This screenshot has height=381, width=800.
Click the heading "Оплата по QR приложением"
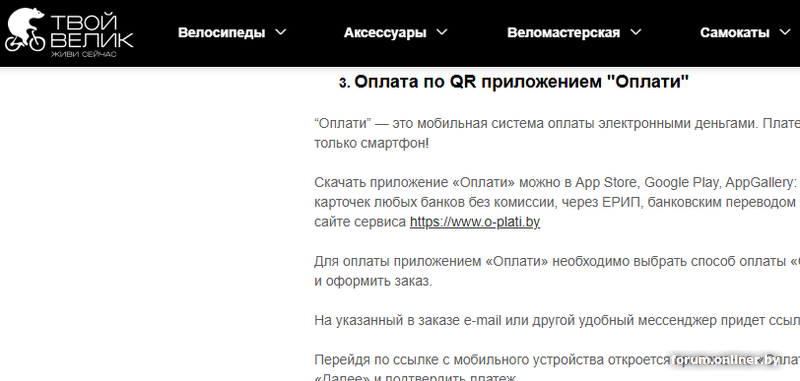point(521,82)
